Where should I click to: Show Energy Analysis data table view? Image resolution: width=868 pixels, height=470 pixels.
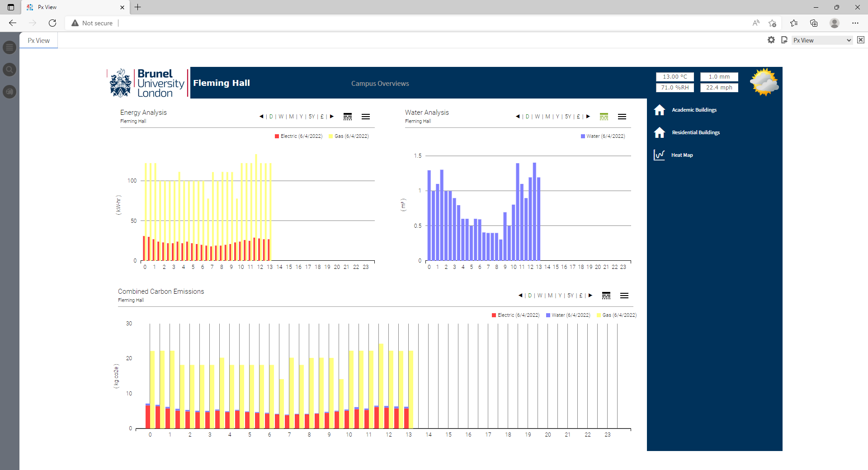tap(348, 117)
